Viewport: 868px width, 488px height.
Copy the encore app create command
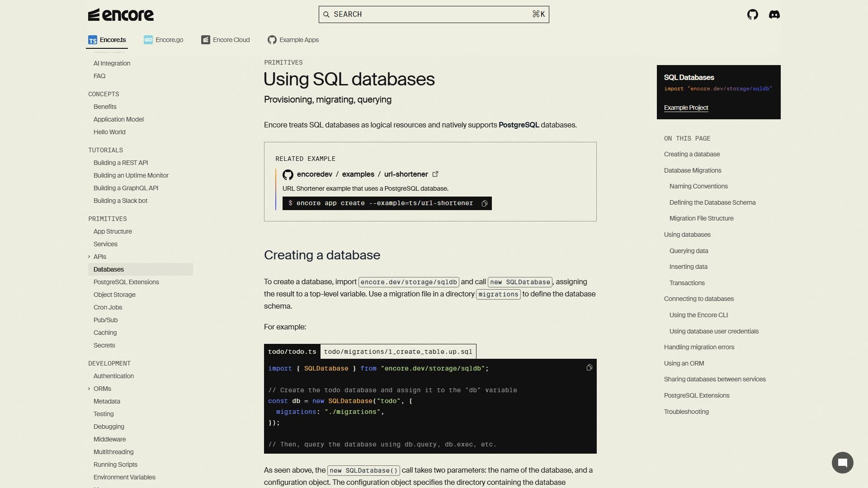[484, 203]
